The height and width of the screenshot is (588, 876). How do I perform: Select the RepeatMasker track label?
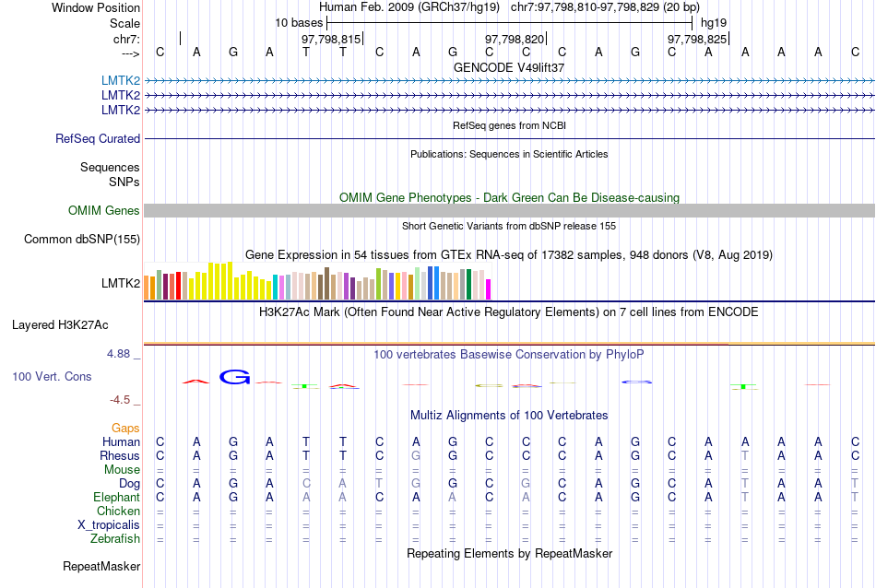coord(101,566)
